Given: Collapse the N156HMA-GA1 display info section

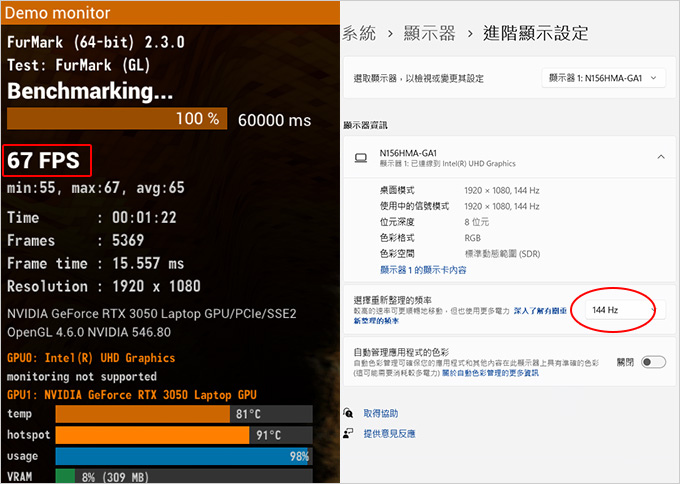Looking at the screenshot, I should click(661, 157).
